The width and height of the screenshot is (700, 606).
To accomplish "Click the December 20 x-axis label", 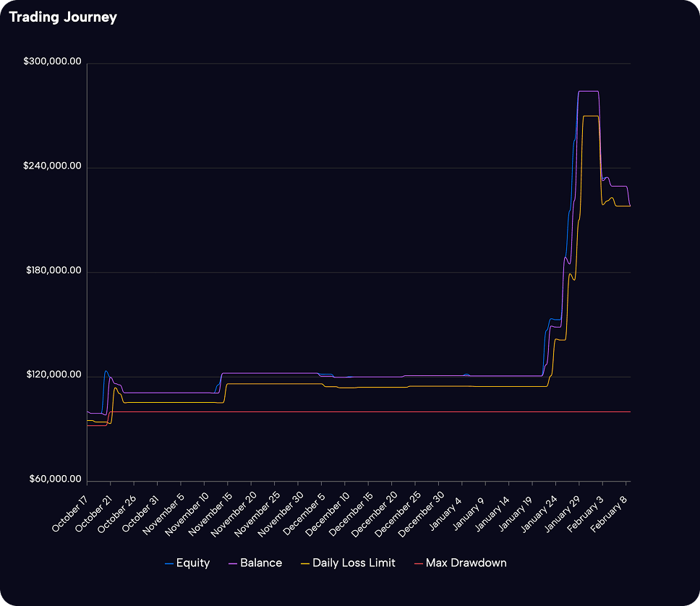I will [374, 514].
